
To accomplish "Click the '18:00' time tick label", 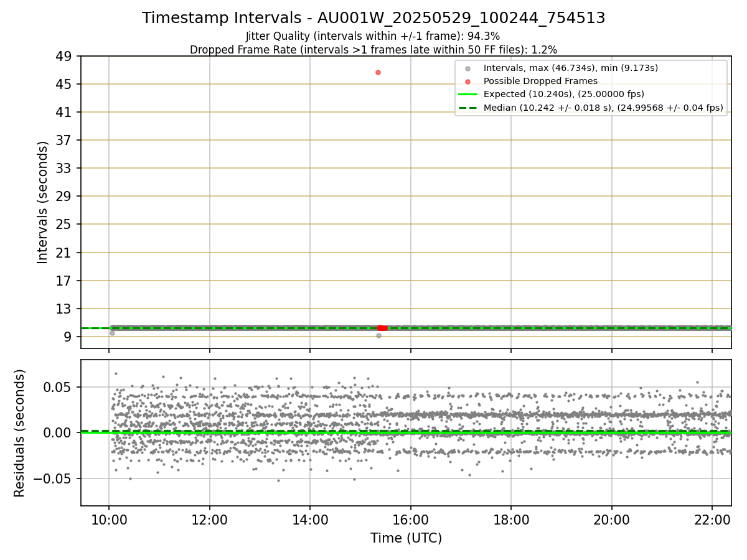I will (511, 520).
